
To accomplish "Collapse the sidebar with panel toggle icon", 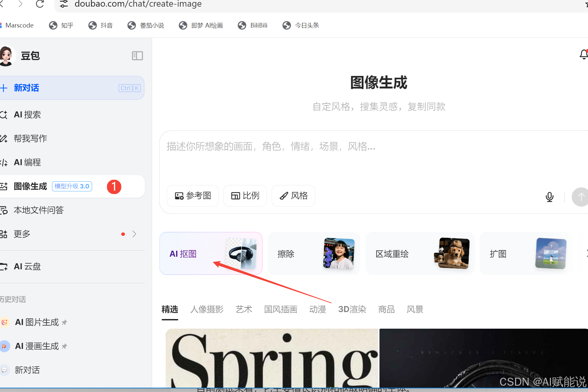I will pos(137,56).
